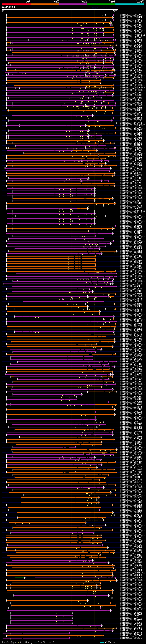Image resolution: width=146 pixels, height=644 pixels.
Task: Select hit label UniRef100_C9SXK4
Action: (131, 17)
